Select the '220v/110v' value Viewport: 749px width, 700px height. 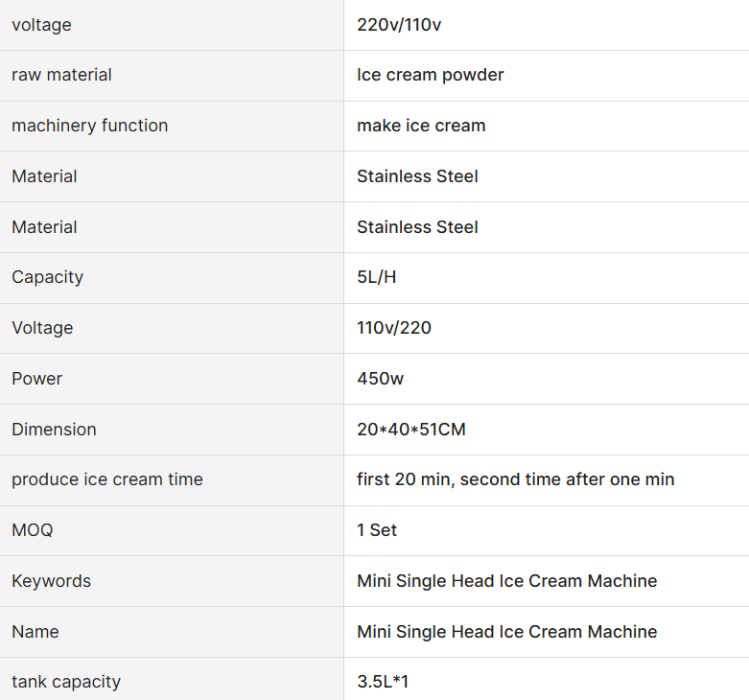click(399, 25)
